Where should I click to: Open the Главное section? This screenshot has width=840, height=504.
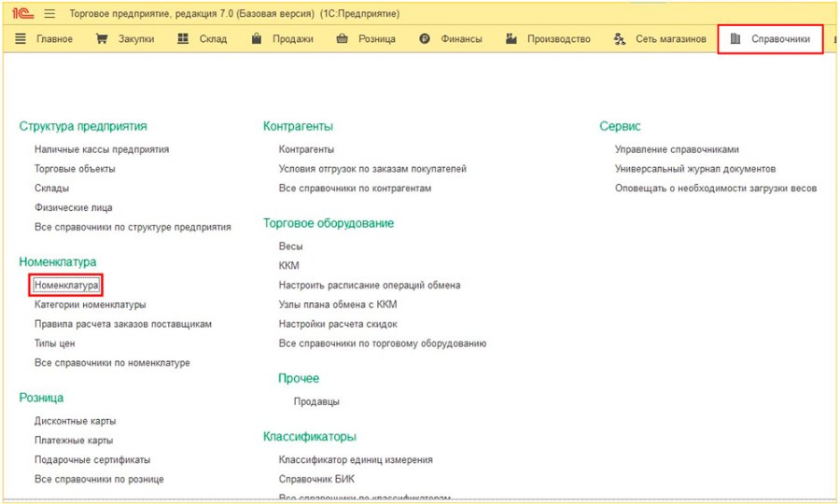click(x=55, y=39)
